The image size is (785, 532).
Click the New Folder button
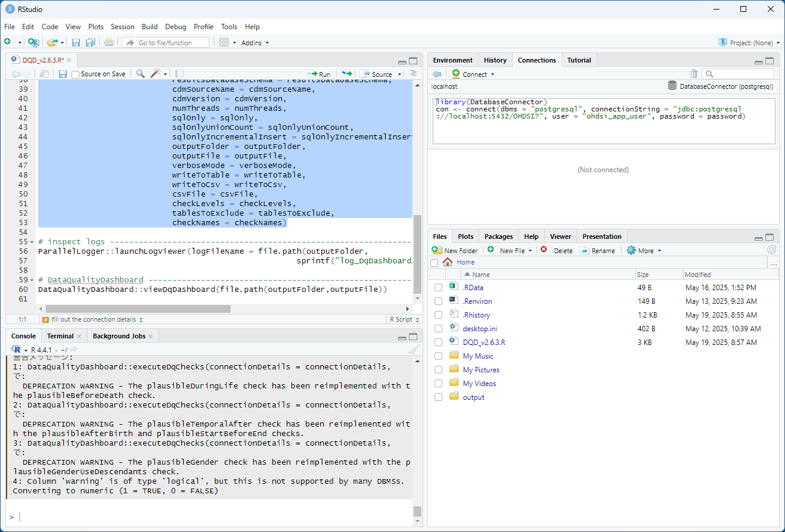tap(455, 250)
